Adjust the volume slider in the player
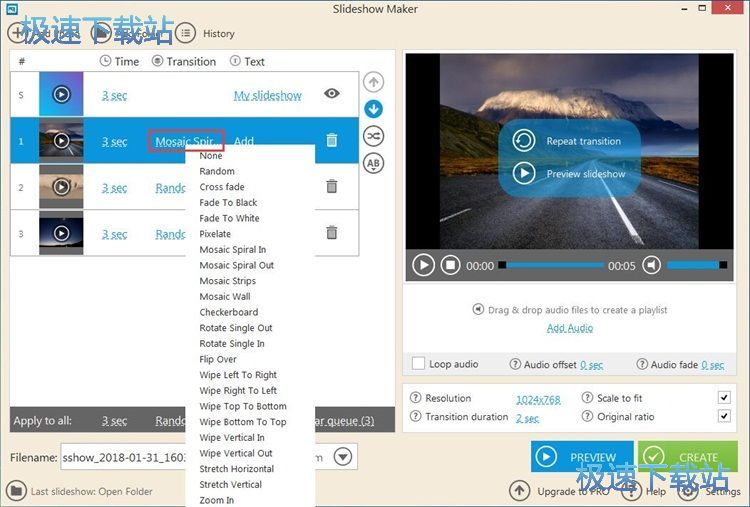This screenshot has width=750, height=507. tap(695, 266)
